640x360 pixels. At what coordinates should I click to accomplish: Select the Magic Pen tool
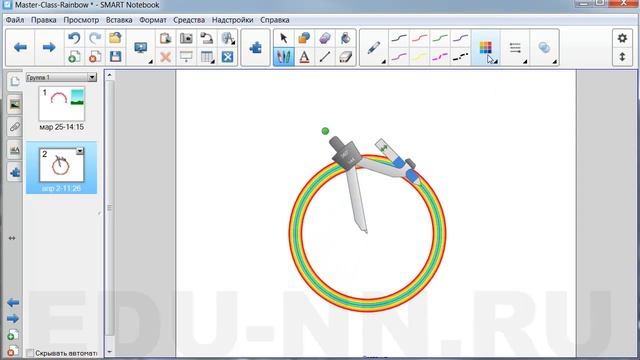(325, 38)
